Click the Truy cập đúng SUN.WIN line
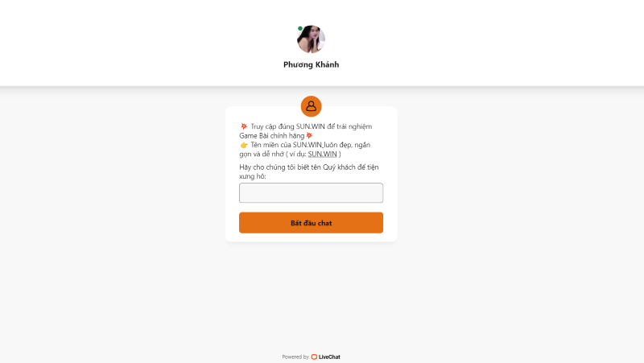Viewport: 644px width, 363px height. 312,126
